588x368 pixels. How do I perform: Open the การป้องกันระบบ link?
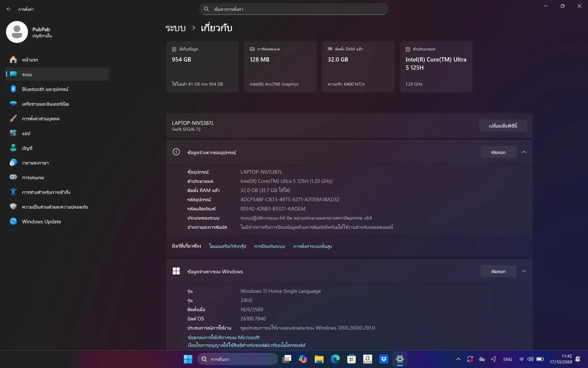(x=270, y=246)
